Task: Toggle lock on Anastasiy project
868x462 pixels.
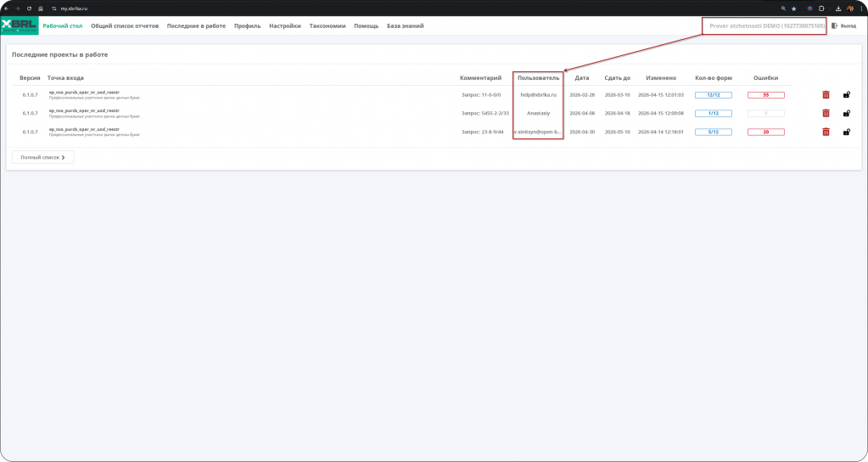Action: (847, 113)
